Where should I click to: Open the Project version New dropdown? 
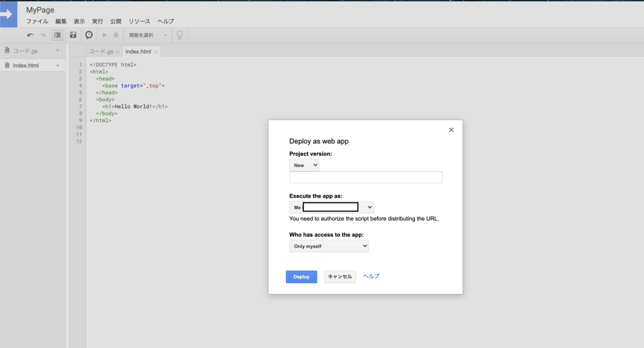tap(304, 165)
